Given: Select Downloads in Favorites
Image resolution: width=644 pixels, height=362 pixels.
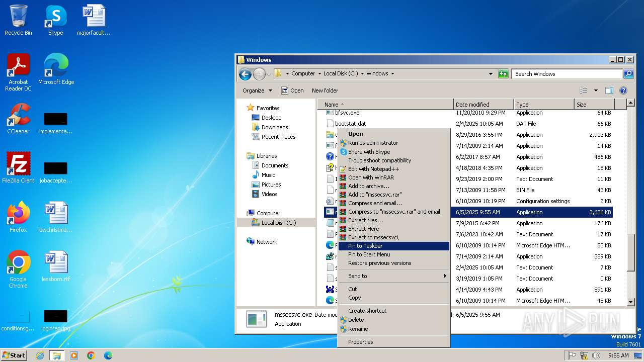Looking at the screenshot, I should click(x=274, y=127).
